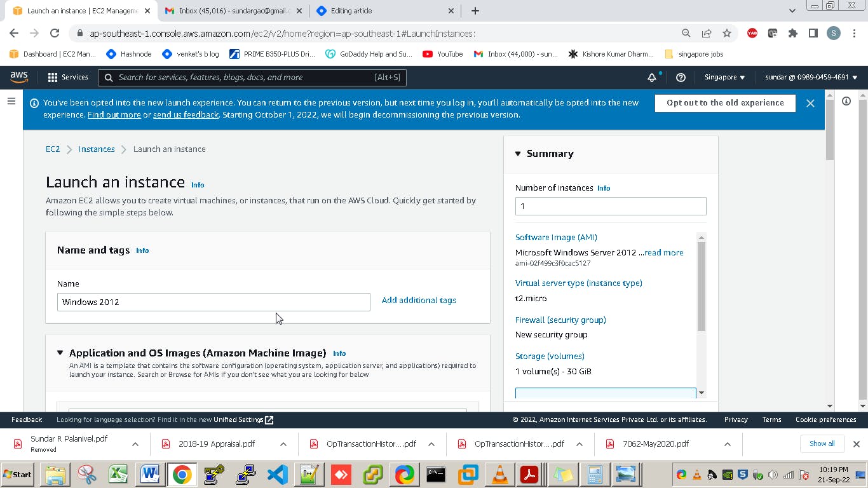The width and height of the screenshot is (868, 488).
Task: Open YouTube bookmark
Action: [443, 54]
